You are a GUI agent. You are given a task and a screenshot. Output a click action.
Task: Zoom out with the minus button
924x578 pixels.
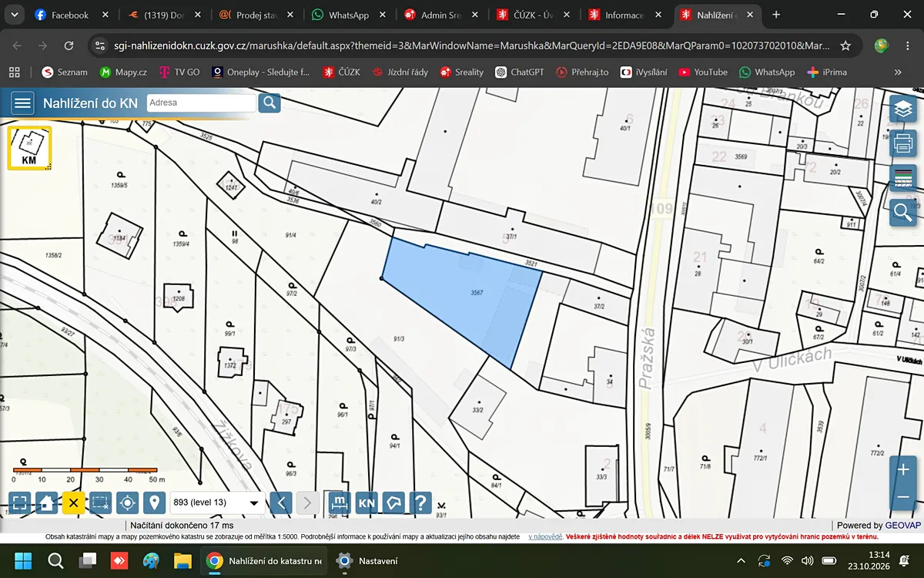[903, 497]
